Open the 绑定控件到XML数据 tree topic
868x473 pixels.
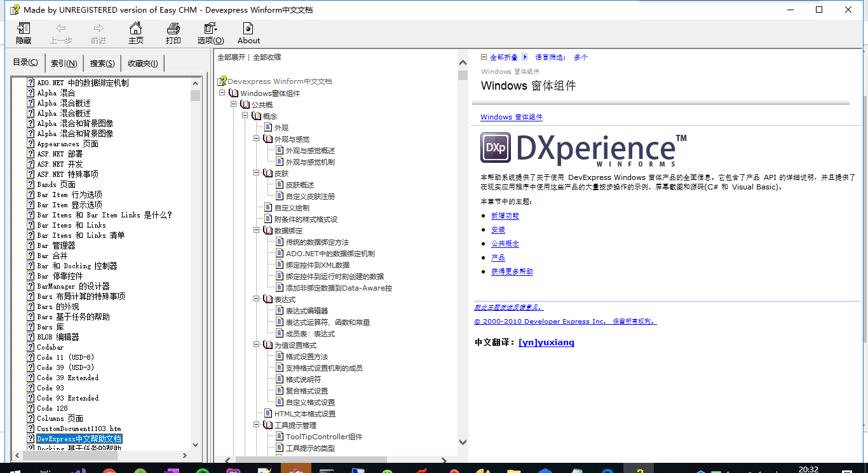pos(318,265)
